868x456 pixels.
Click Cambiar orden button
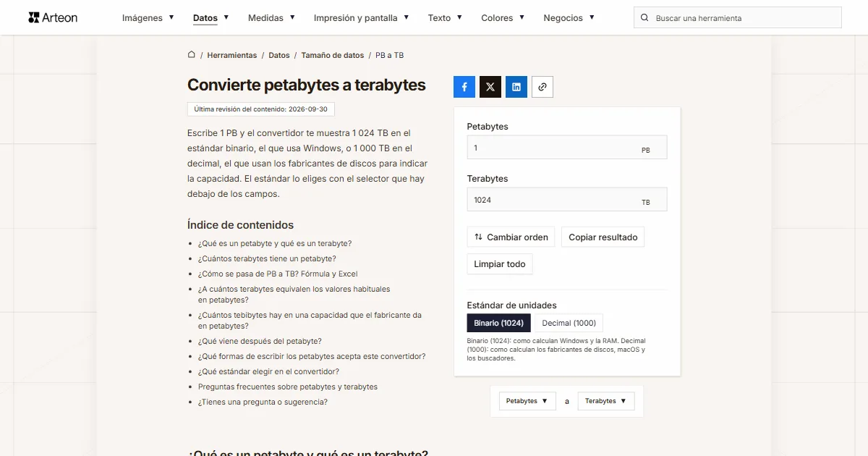(511, 237)
